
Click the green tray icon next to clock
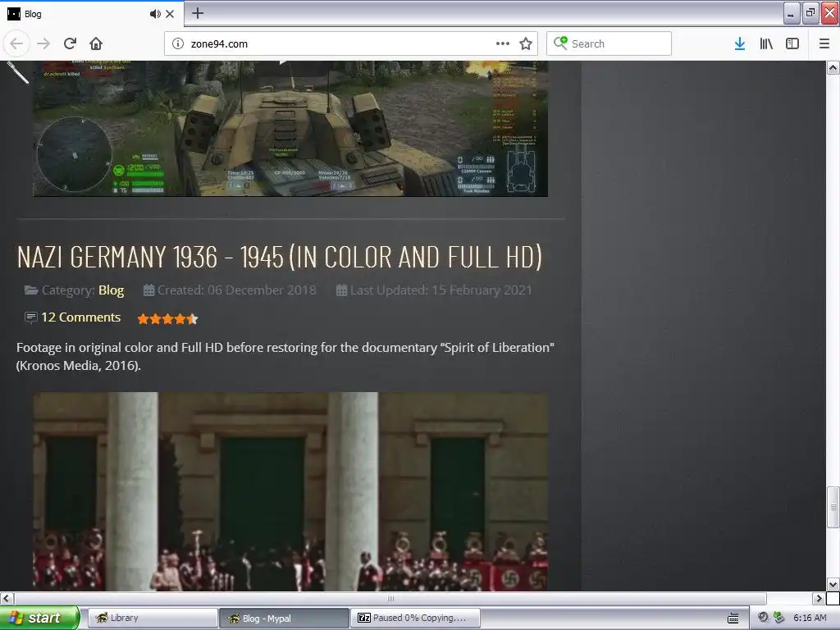[779, 618]
